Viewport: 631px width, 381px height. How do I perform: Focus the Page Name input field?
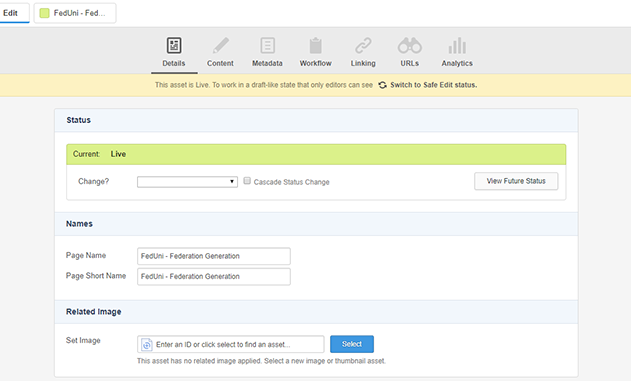pos(214,256)
